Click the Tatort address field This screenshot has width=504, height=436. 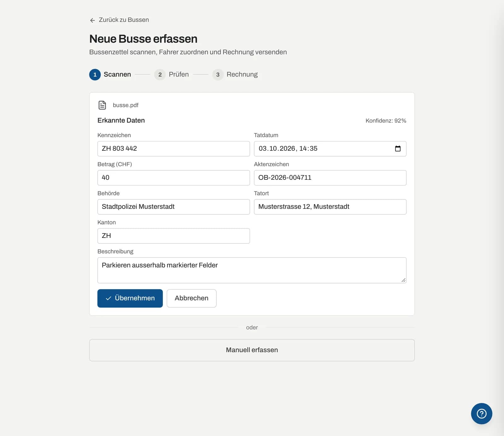[x=330, y=207]
